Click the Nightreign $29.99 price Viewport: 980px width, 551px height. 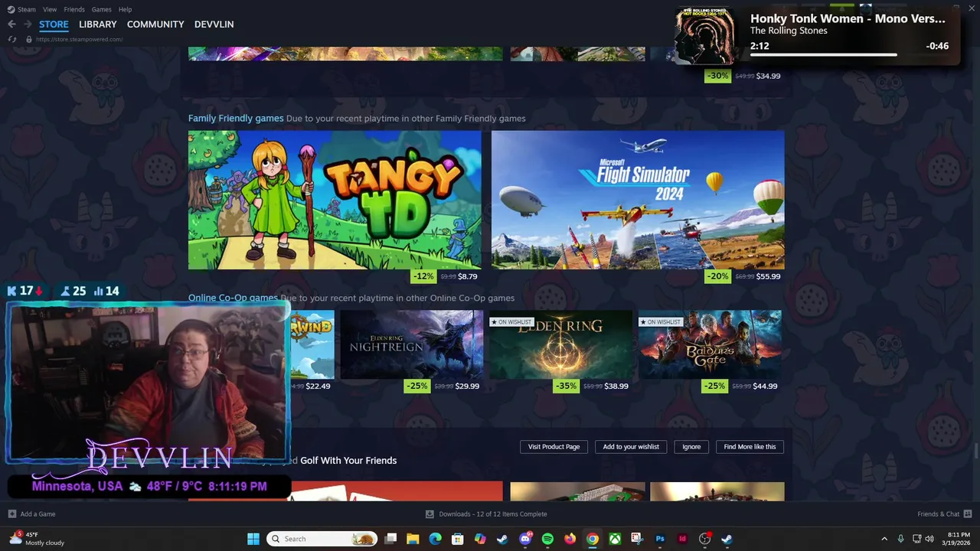click(x=467, y=386)
